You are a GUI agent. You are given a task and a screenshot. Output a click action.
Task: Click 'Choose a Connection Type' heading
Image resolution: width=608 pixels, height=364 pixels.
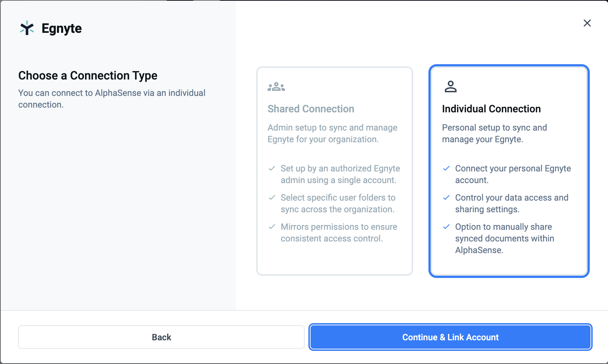88,75
